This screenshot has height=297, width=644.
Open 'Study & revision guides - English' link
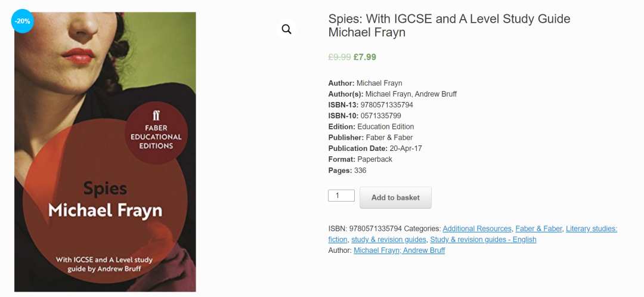[483, 240]
